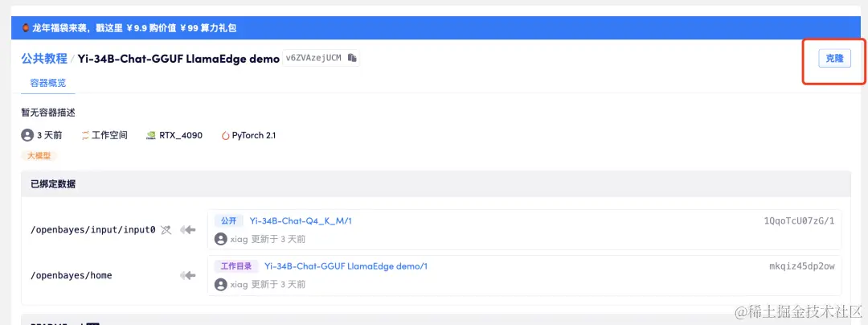Click the 克隆 (Clone) button
This screenshot has width=868, height=325.
[x=834, y=58]
